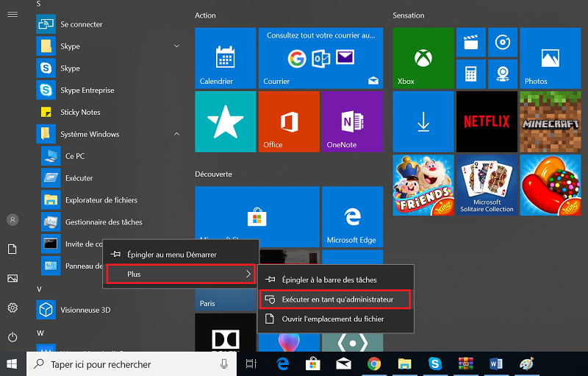The width and height of the screenshot is (588, 376).
Task: Open Microsoft Solitaire Collection tile
Action: pos(487,185)
